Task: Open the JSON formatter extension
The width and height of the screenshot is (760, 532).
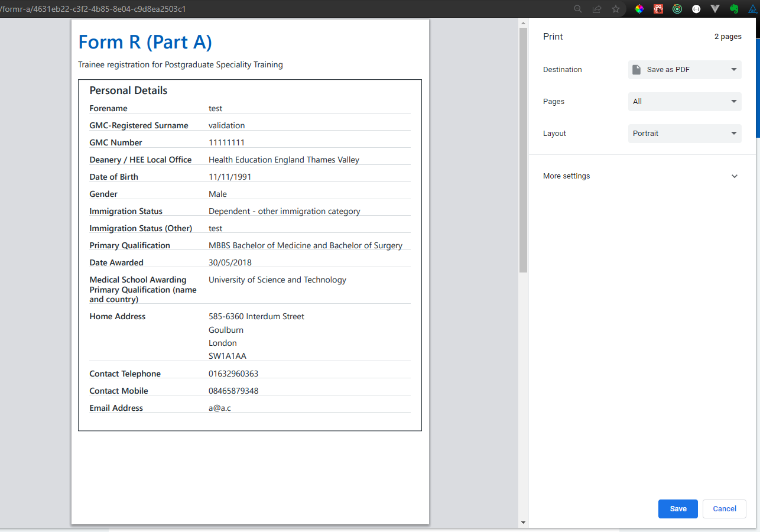Action: point(696,9)
